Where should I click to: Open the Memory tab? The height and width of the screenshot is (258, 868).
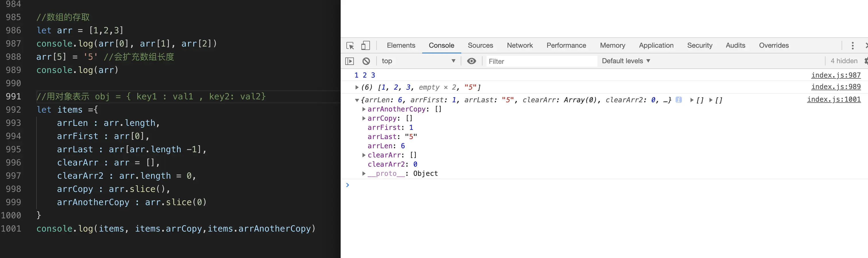pyautogui.click(x=613, y=45)
